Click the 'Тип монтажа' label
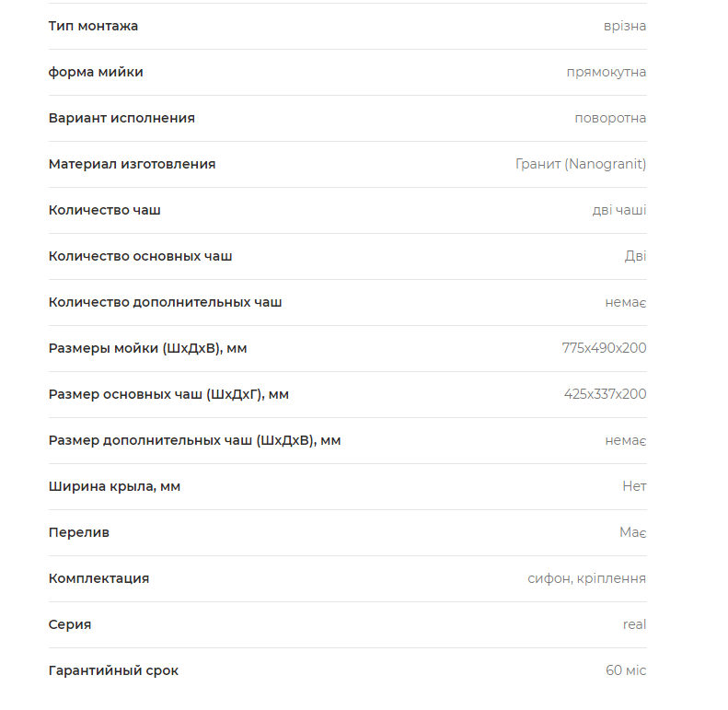The width and height of the screenshot is (728, 710). 93,26
